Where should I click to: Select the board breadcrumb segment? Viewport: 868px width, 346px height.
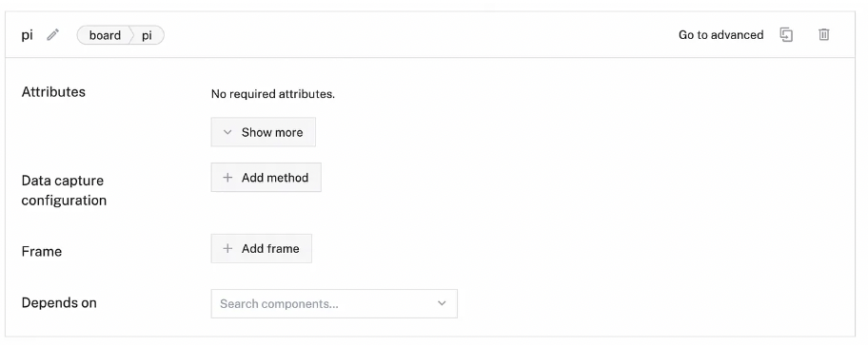pyautogui.click(x=105, y=35)
